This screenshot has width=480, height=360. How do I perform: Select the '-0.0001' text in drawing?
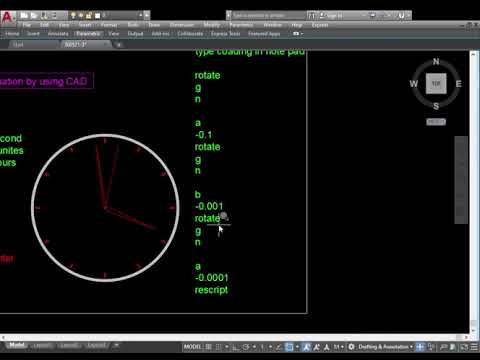(212, 278)
